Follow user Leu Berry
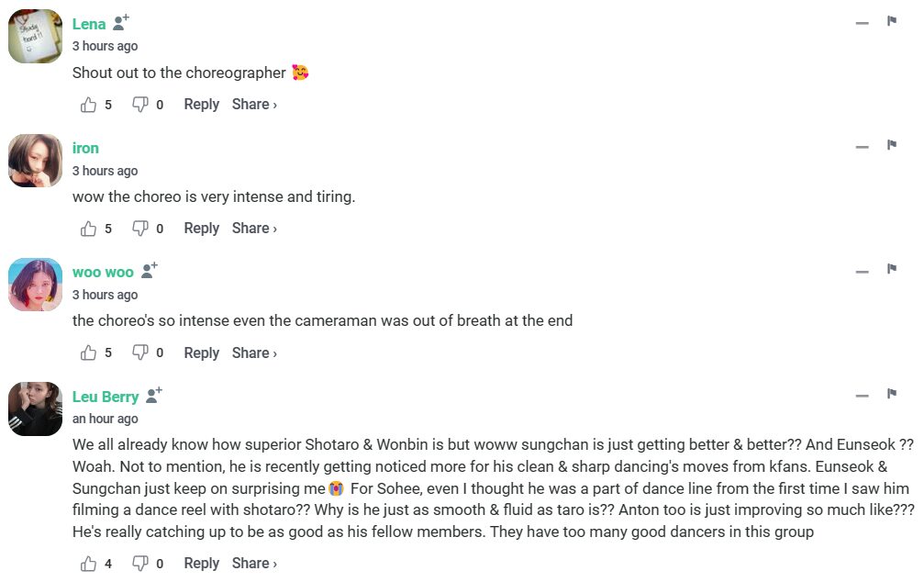Screen dimensions: 924x582 [154, 396]
